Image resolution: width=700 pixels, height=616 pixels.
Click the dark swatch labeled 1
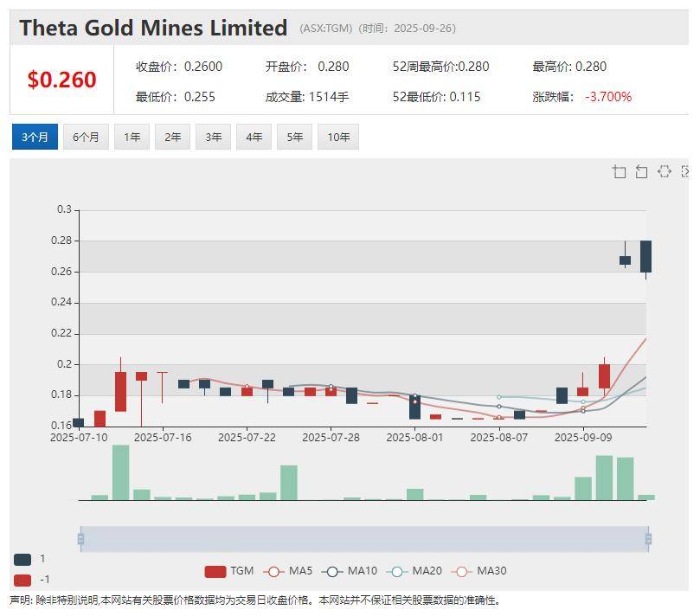click(x=22, y=559)
